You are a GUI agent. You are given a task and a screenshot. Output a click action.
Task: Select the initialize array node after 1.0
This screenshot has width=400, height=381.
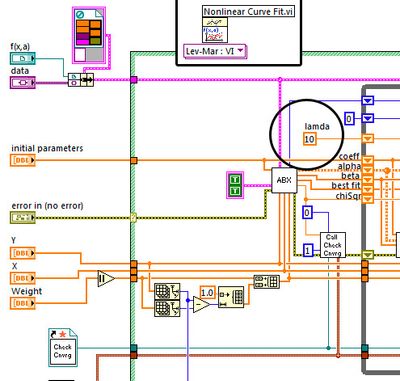pos(231,297)
